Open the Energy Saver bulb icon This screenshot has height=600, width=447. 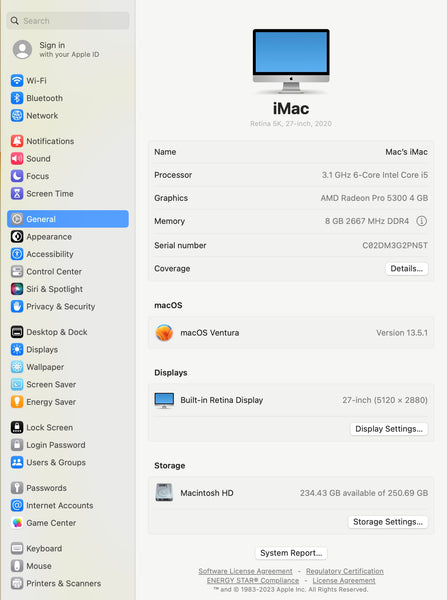[x=17, y=402]
